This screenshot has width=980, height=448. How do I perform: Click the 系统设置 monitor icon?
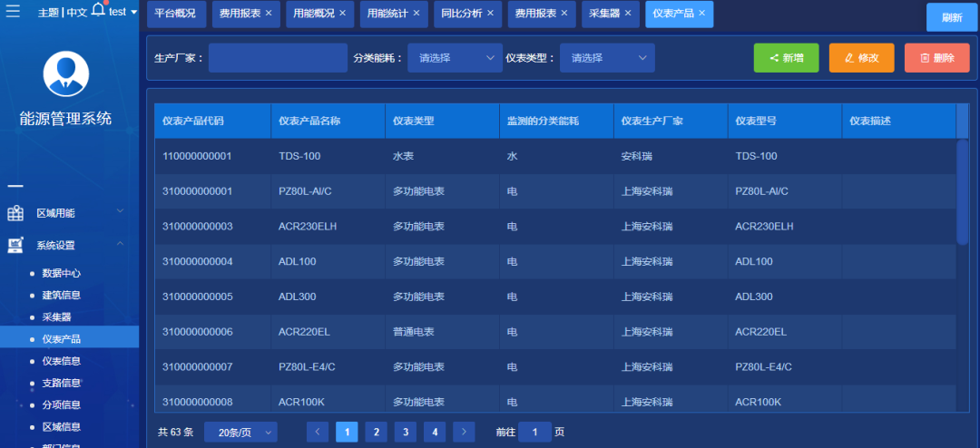(15, 245)
